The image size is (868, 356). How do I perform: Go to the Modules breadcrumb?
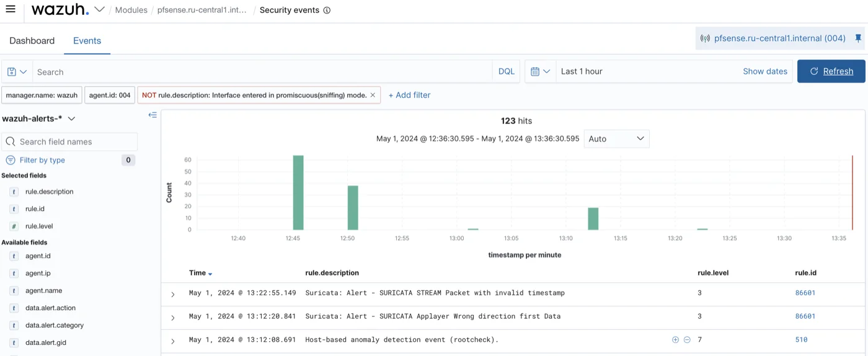coord(131,10)
